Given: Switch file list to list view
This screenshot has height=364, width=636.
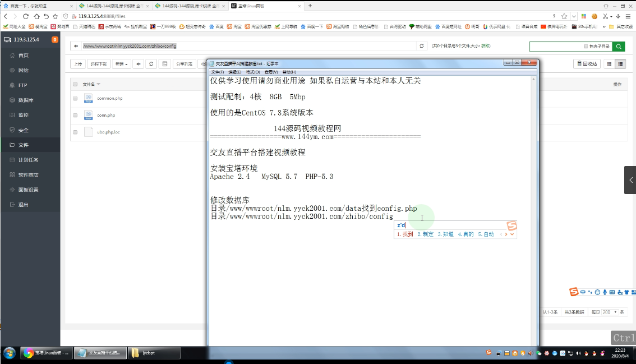Looking at the screenshot, I should [620, 64].
